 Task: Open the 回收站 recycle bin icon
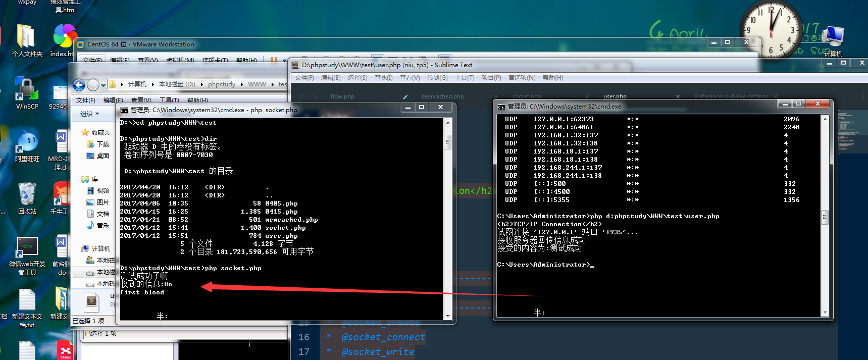click(27, 194)
